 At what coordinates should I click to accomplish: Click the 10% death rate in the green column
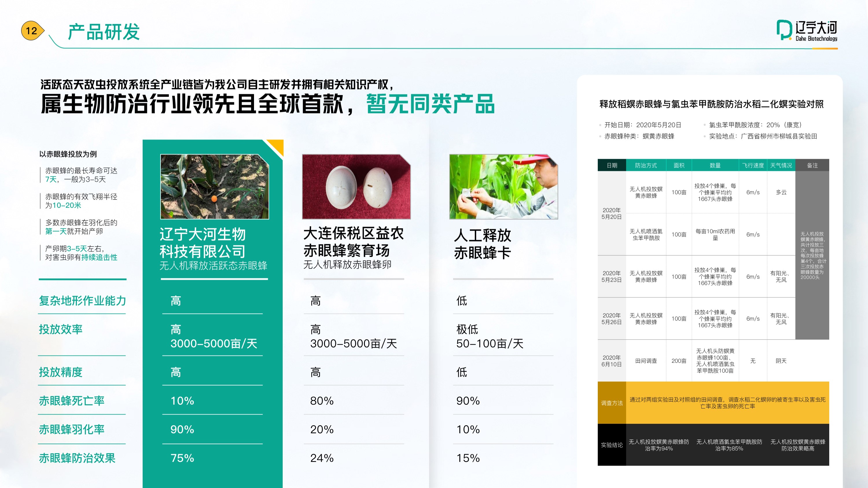182,400
